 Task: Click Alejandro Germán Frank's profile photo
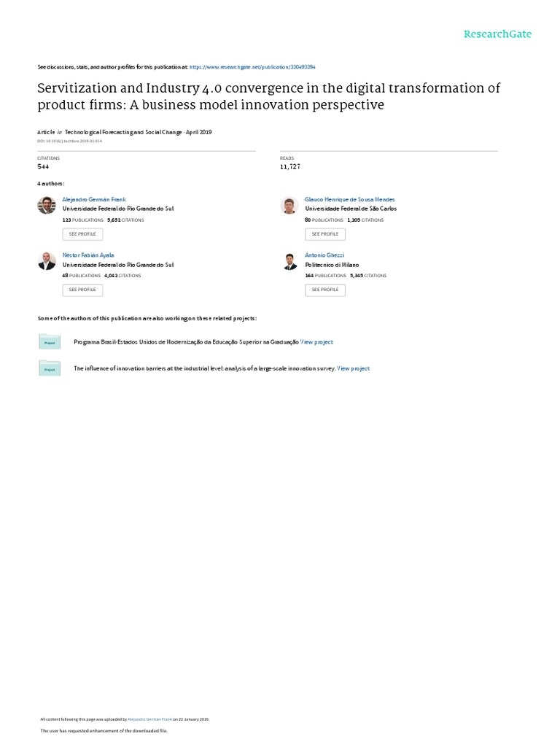(x=46, y=205)
